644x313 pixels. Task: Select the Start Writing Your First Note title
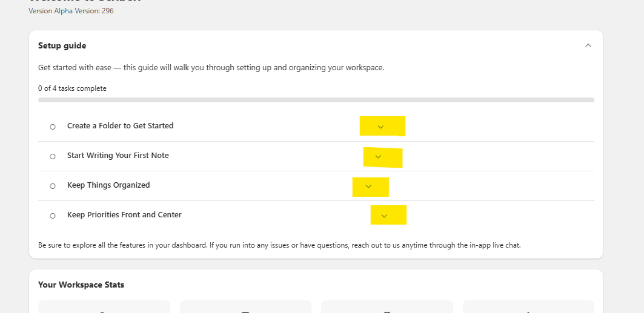[118, 156]
